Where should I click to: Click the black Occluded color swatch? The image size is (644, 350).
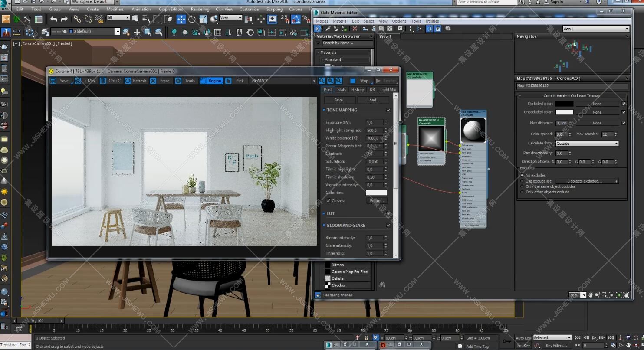(x=565, y=104)
